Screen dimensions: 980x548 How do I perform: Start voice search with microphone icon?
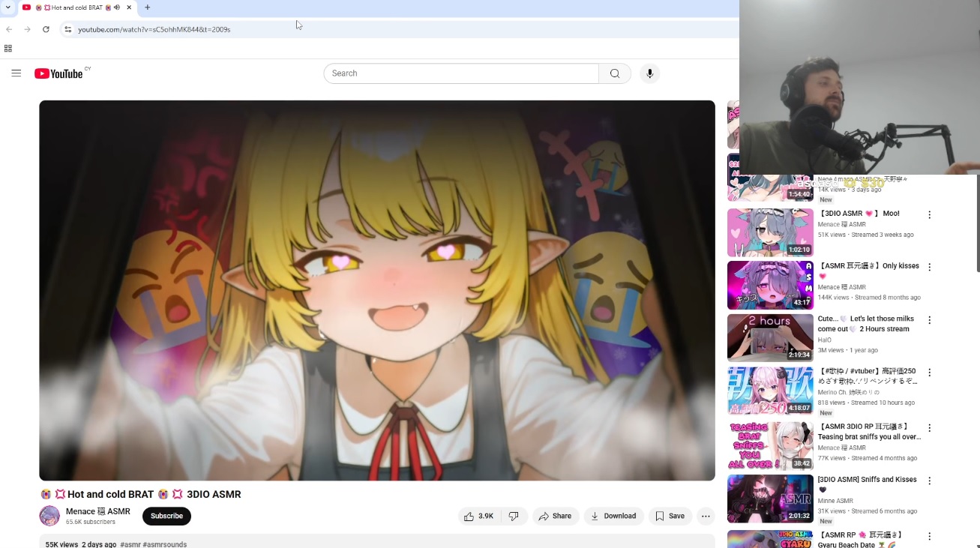coord(649,73)
